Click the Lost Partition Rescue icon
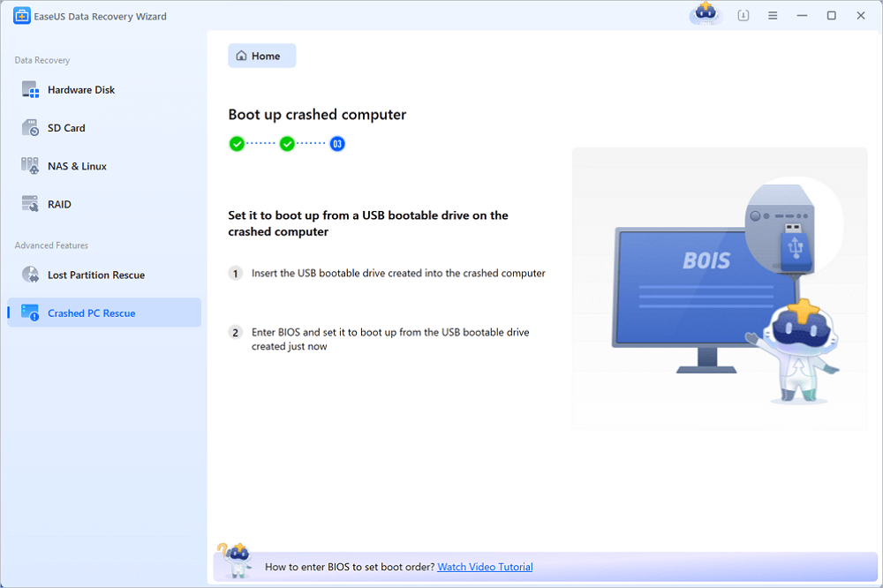883x588 pixels. 30,275
